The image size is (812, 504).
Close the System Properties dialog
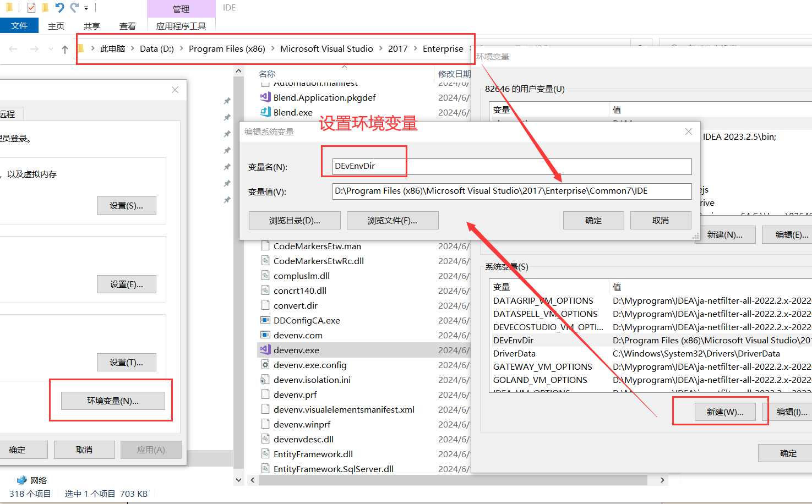click(175, 90)
